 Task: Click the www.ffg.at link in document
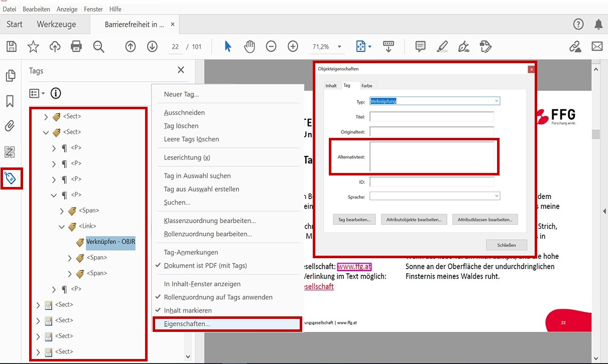(x=354, y=266)
